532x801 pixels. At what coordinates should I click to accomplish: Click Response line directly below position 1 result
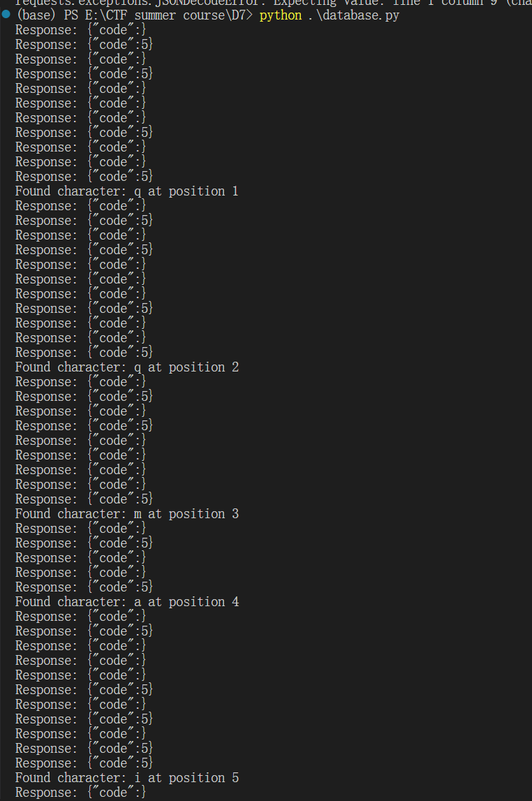click(x=80, y=206)
